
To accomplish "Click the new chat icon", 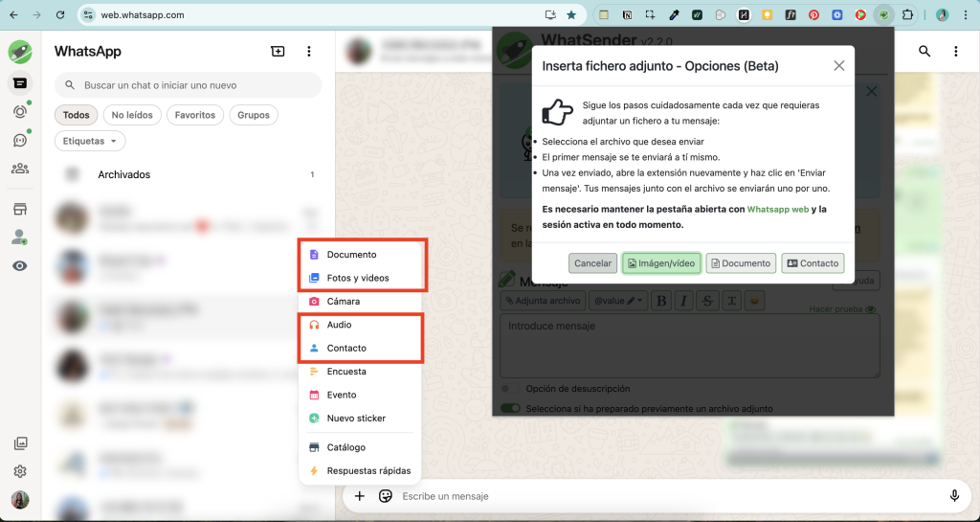I will click(x=278, y=52).
